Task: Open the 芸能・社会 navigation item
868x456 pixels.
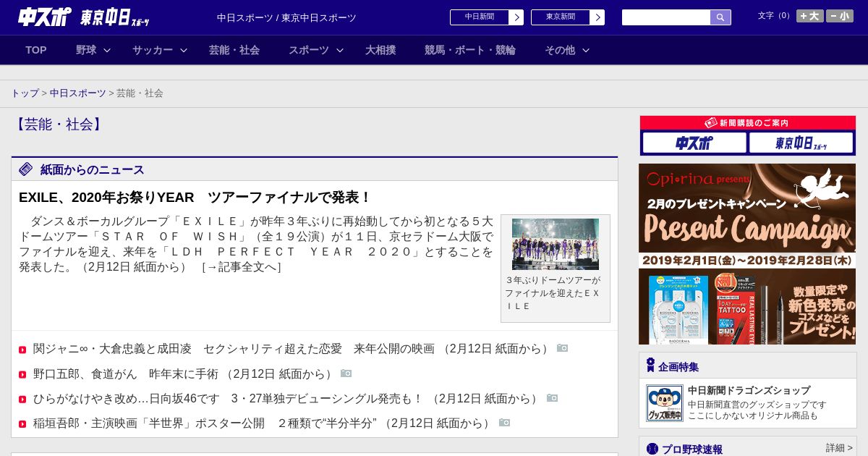Action: 234,50
